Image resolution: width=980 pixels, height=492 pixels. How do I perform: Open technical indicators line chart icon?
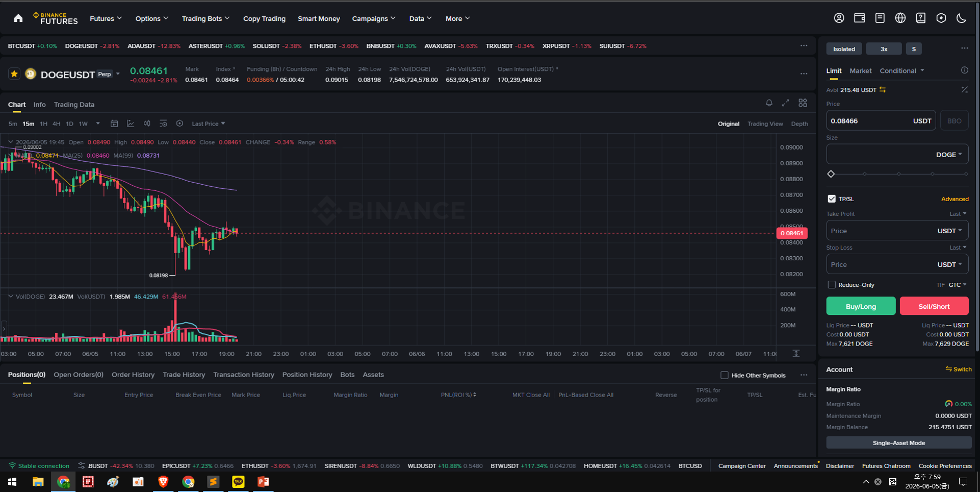tap(131, 124)
